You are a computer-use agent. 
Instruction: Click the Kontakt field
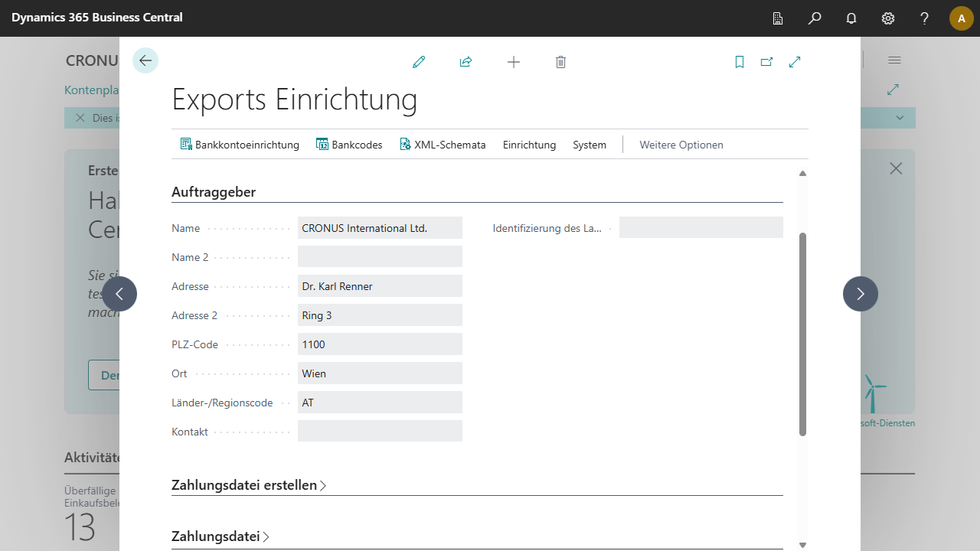tap(380, 432)
